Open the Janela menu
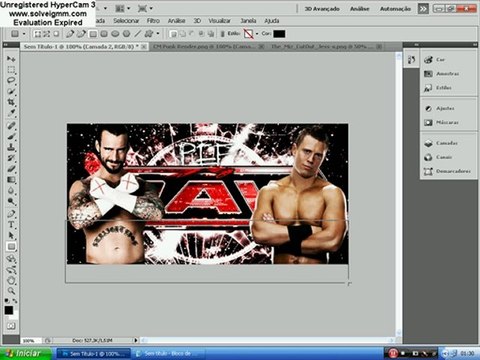This screenshot has width=480, height=360. point(248,21)
